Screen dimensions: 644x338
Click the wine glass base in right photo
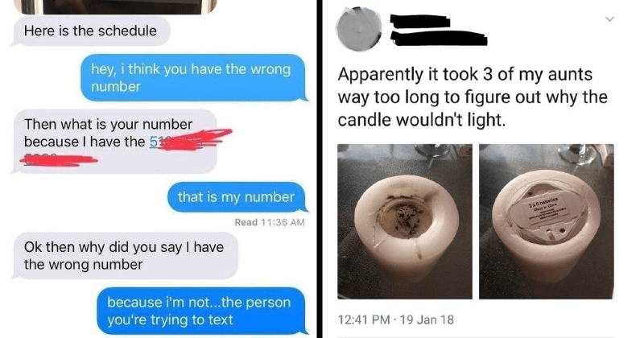[x=580, y=154]
